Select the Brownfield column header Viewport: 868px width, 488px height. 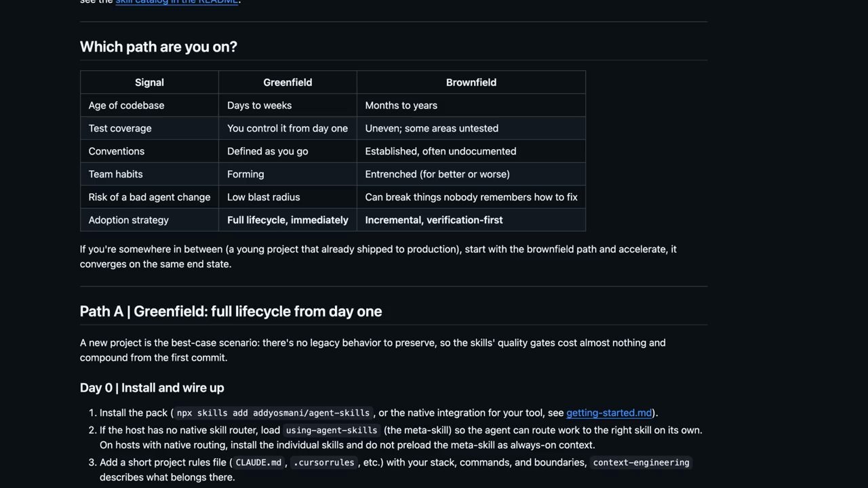click(471, 82)
